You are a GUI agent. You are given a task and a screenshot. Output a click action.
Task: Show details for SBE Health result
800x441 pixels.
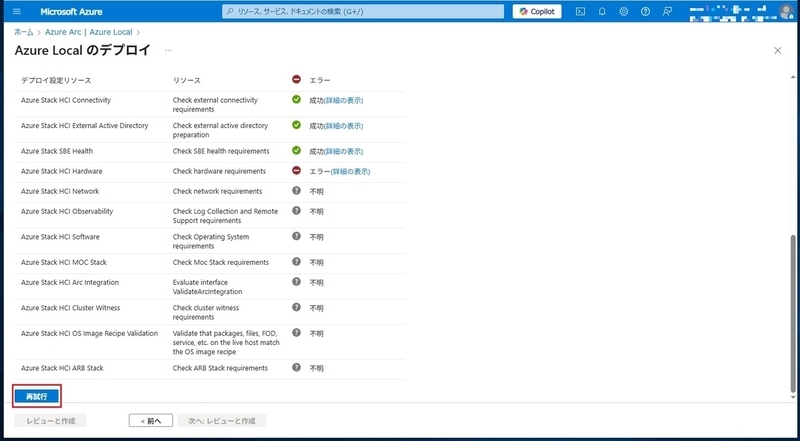coord(343,152)
